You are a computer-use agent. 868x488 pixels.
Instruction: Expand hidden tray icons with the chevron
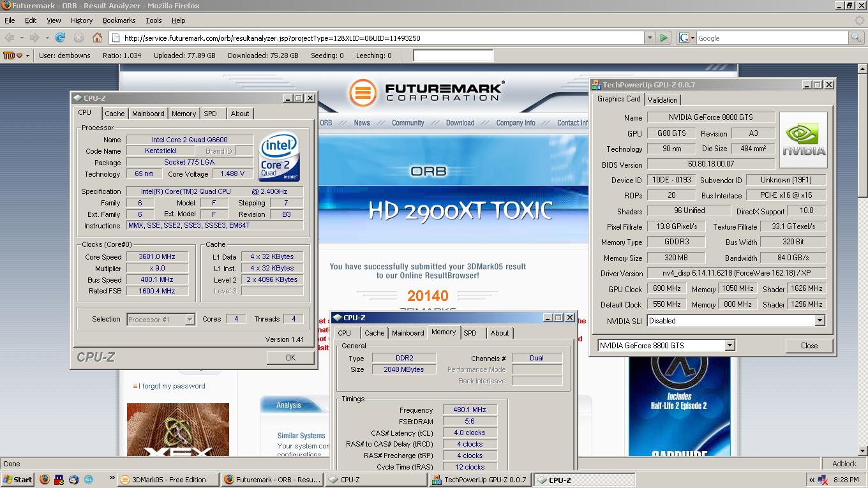[812, 480]
